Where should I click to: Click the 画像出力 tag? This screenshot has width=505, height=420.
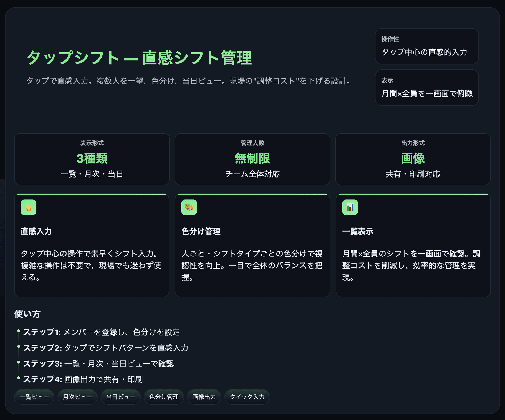click(204, 397)
